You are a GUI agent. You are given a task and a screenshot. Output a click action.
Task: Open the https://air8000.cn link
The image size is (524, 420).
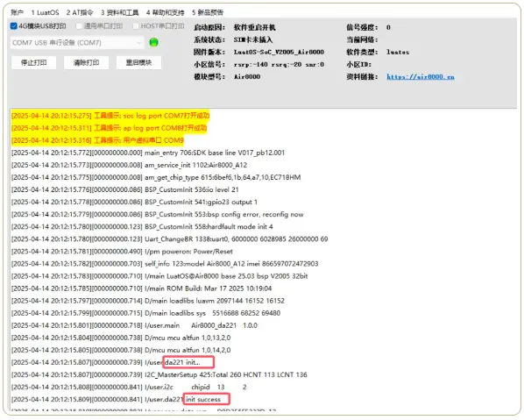coord(421,77)
